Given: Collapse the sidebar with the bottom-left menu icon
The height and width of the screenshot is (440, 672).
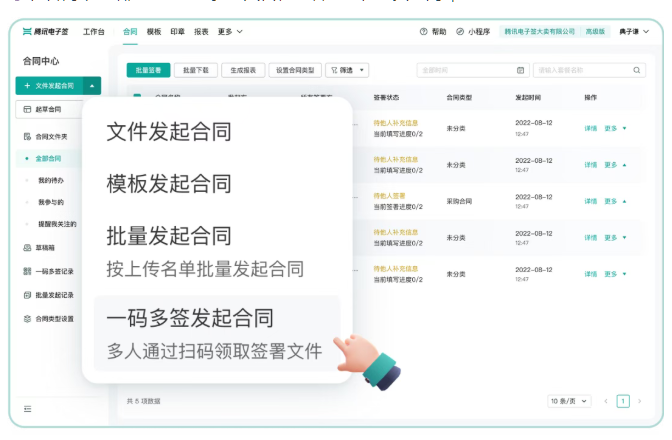Looking at the screenshot, I should tap(27, 409).
